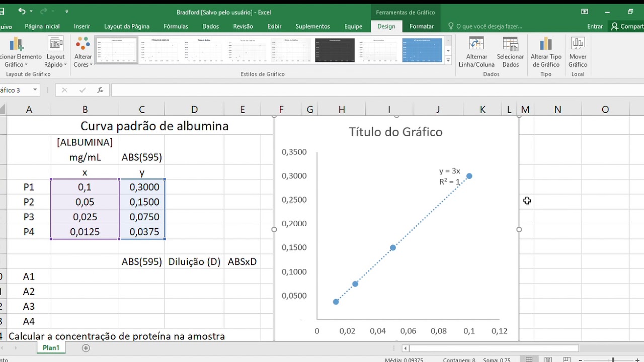Screen dimensions: 644x362
Task: Open the Fórmulas tab
Action: pyautogui.click(x=176, y=26)
